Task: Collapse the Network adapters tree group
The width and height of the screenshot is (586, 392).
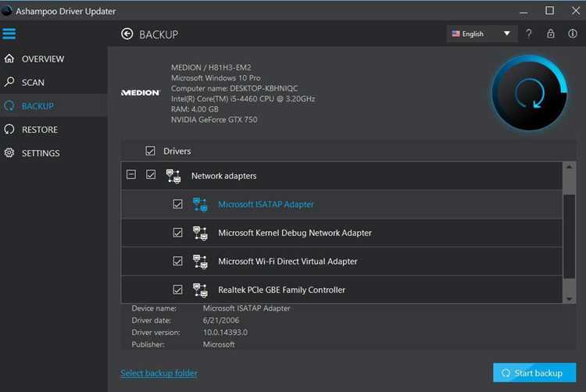Action: click(131, 174)
